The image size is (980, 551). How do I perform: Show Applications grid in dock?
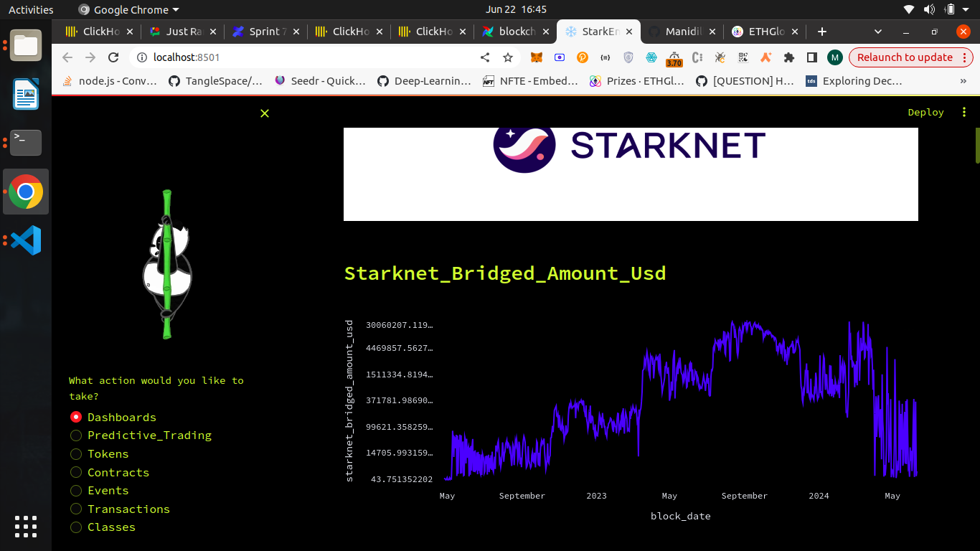pos(26,527)
